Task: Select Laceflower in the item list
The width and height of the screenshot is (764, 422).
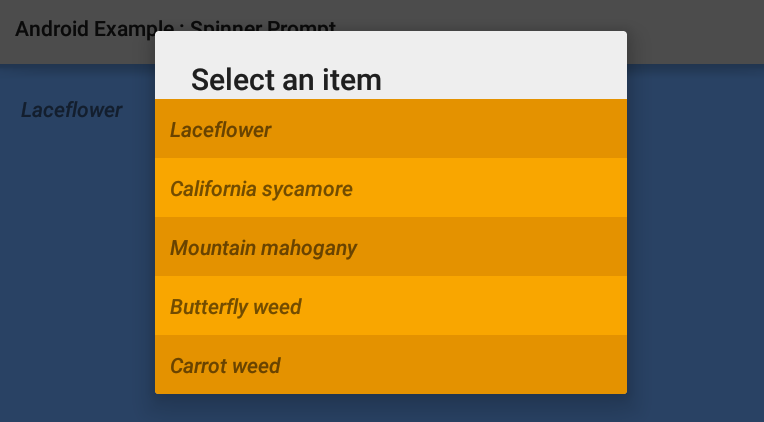Action: coord(391,129)
